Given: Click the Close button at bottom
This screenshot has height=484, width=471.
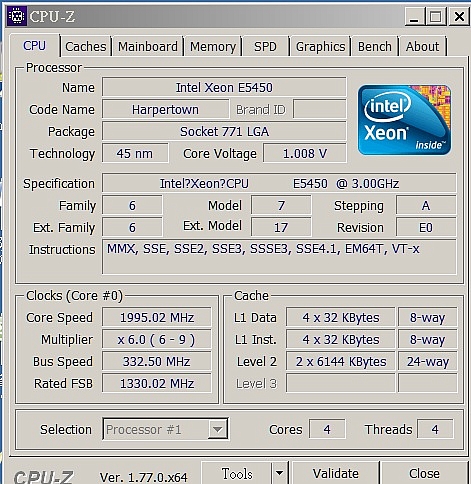Looking at the screenshot, I should point(424,473).
